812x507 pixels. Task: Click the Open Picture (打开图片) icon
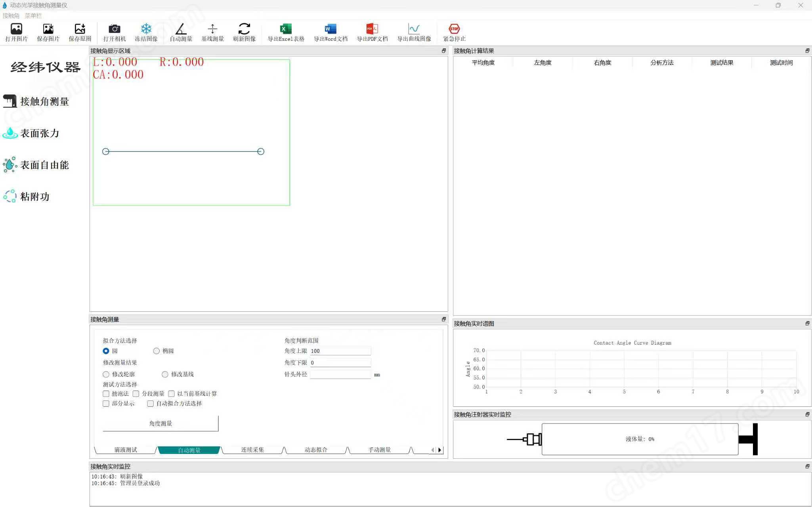(16, 29)
